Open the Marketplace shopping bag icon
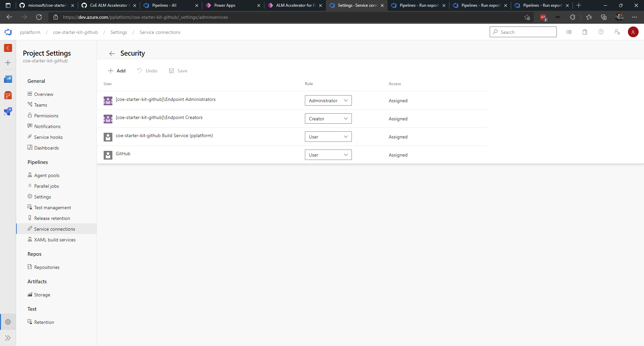 585,32
